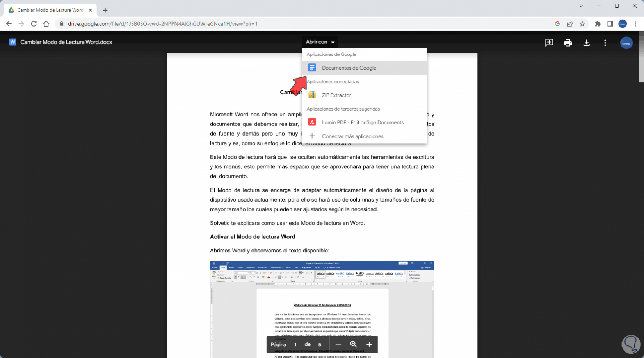This screenshot has width=644, height=358.
Task: Click the Google Docs icon in menu
Action: click(312, 68)
